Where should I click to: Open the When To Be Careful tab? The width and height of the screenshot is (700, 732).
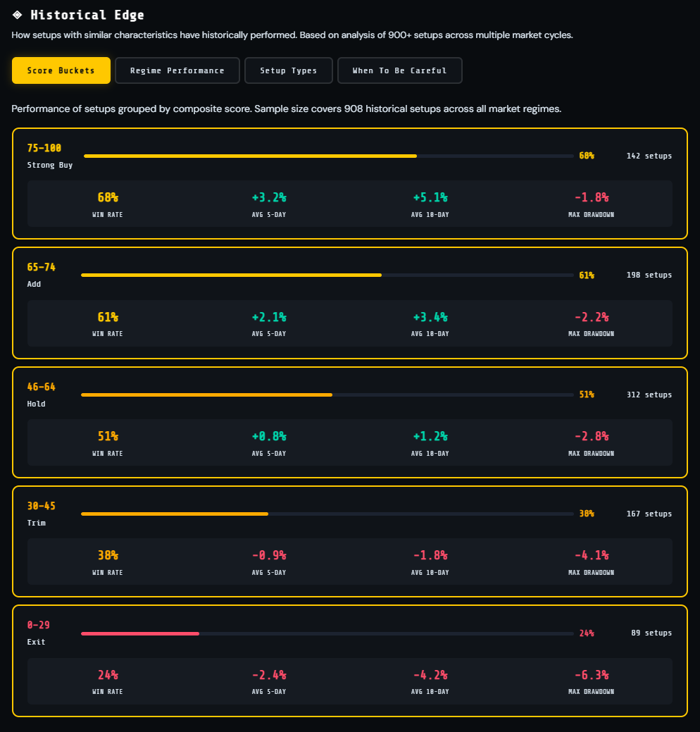[399, 70]
